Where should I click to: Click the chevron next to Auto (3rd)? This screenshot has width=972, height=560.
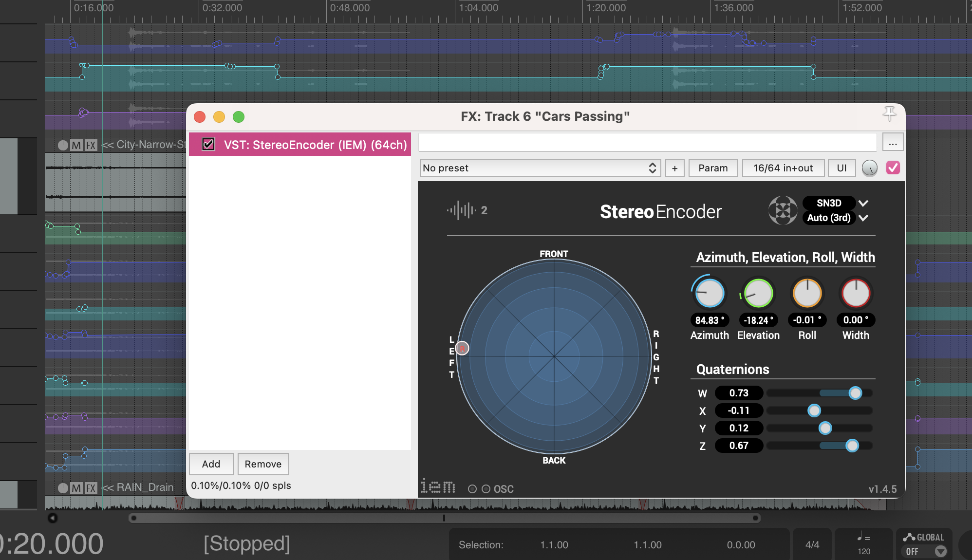coord(863,218)
